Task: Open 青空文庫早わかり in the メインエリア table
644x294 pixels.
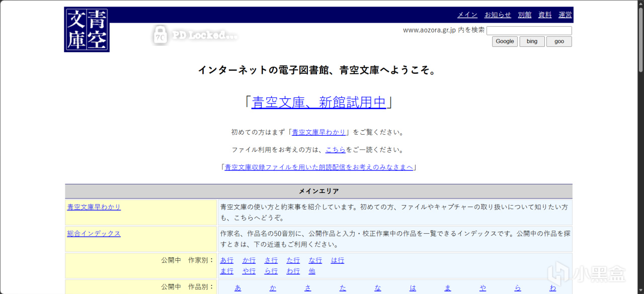Action: (x=94, y=207)
